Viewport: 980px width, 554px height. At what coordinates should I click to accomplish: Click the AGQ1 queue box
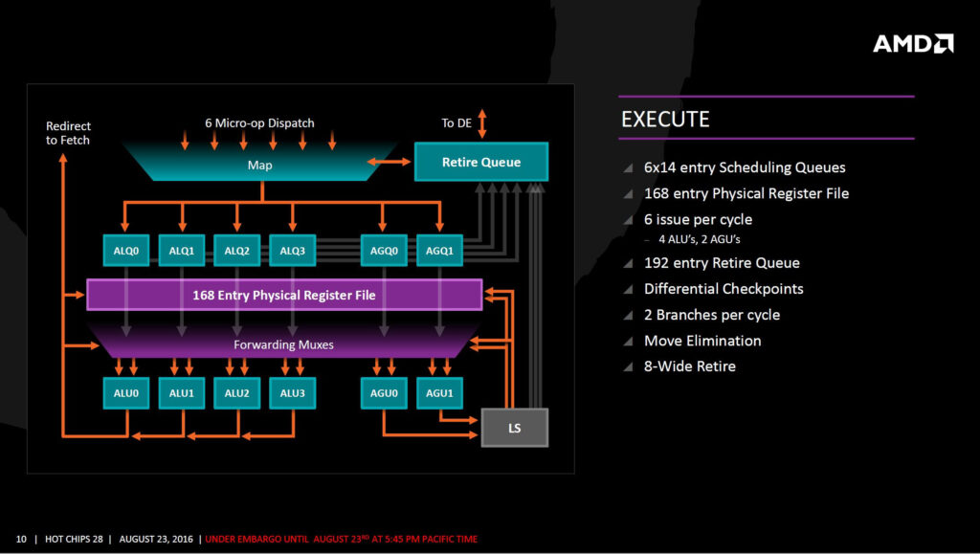pyautogui.click(x=439, y=251)
